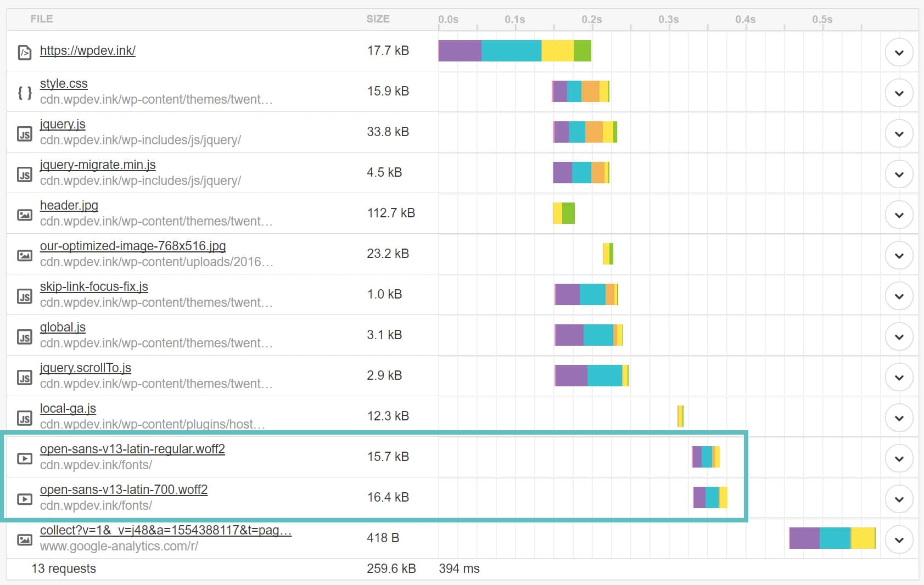The image size is (924, 585).
Task: Expand details for the style.css request
Action: click(x=899, y=92)
